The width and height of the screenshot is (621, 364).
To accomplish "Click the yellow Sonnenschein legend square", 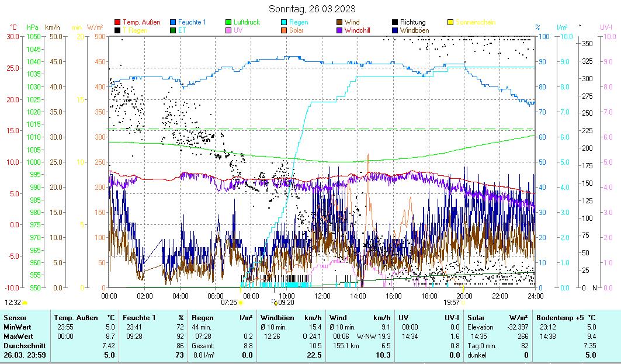I will tap(451, 22).
